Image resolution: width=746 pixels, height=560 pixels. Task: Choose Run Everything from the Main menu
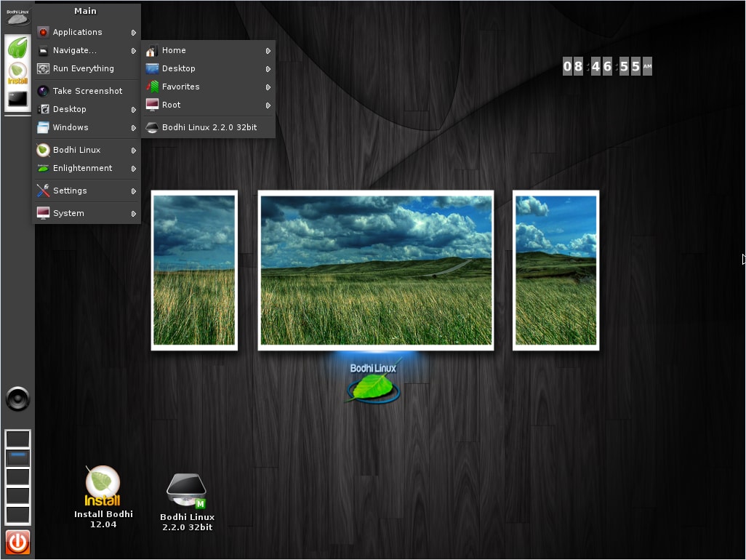87,68
